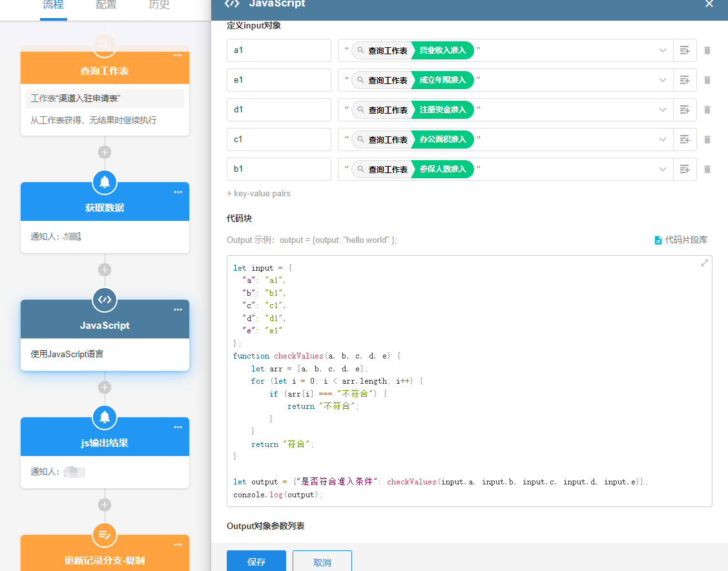Screen dimensions: 728x571
Task: Expand dropdown for c1 value field
Action: pyautogui.click(x=663, y=140)
